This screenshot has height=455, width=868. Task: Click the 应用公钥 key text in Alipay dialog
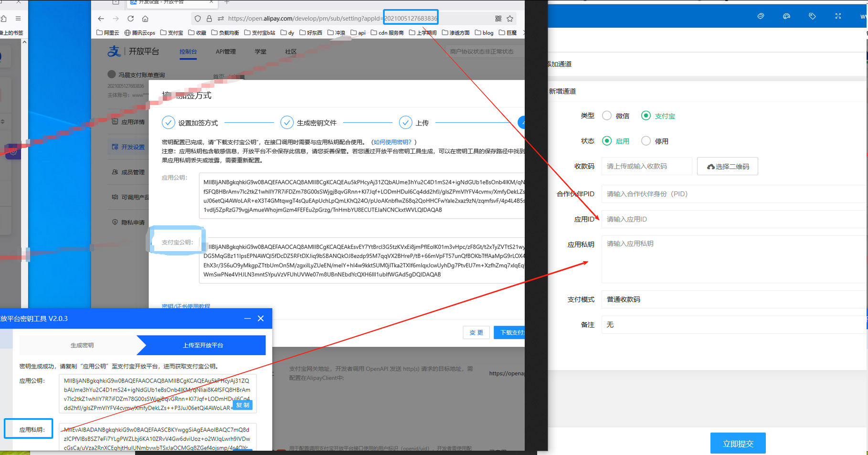(362, 196)
